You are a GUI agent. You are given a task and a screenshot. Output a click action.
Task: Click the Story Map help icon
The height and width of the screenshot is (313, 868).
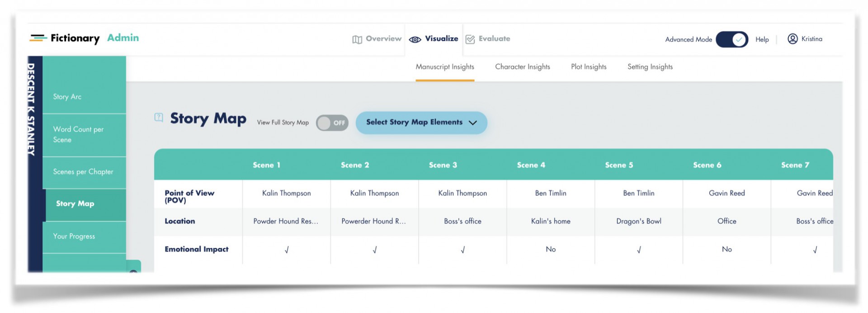[x=159, y=118]
